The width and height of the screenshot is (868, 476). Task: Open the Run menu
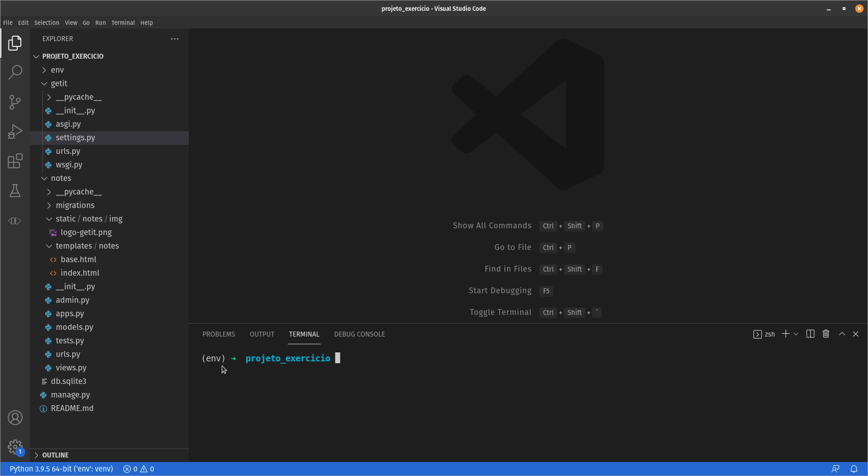tap(100, 23)
